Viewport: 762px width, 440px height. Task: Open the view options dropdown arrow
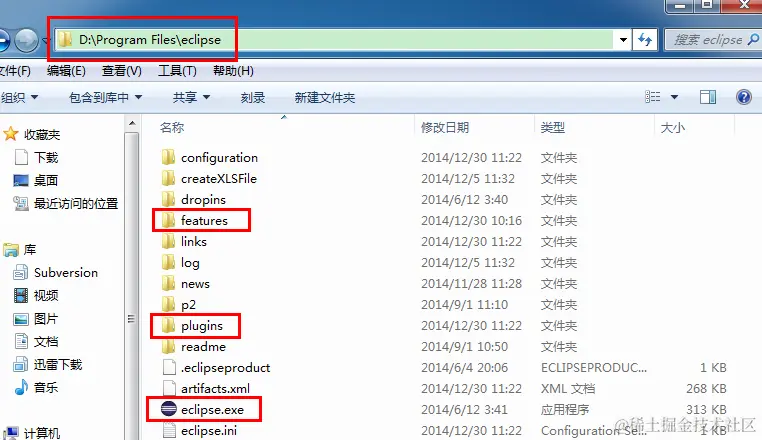(x=675, y=97)
